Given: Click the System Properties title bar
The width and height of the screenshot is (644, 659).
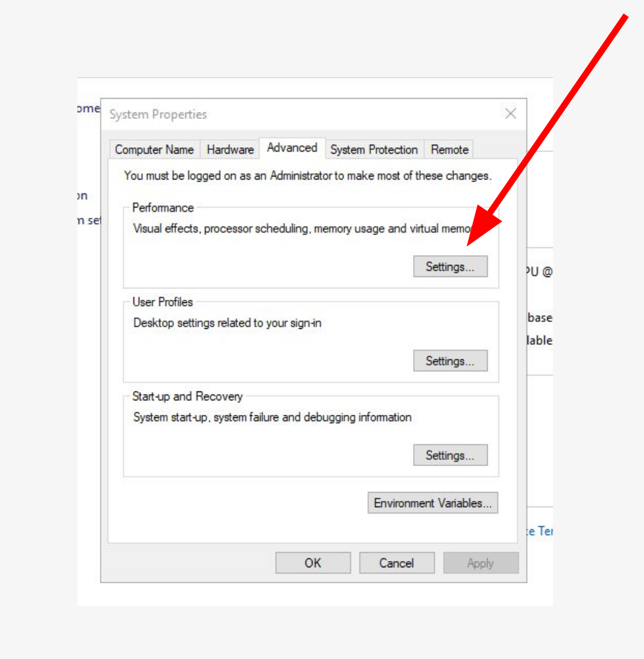Looking at the screenshot, I should pos(285,114).
